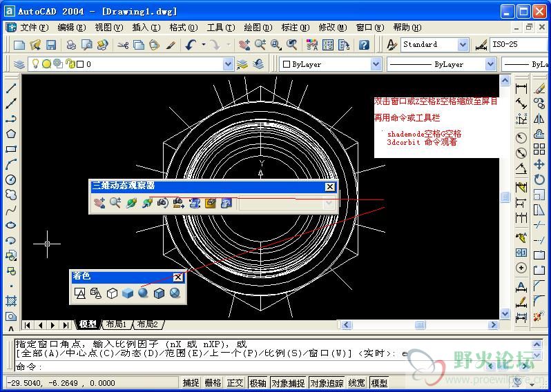This screenshot has height=392, width=551.
Task: Click 3D Orbit icon in 三维动态观察器 toolbar
Action: 131,203
